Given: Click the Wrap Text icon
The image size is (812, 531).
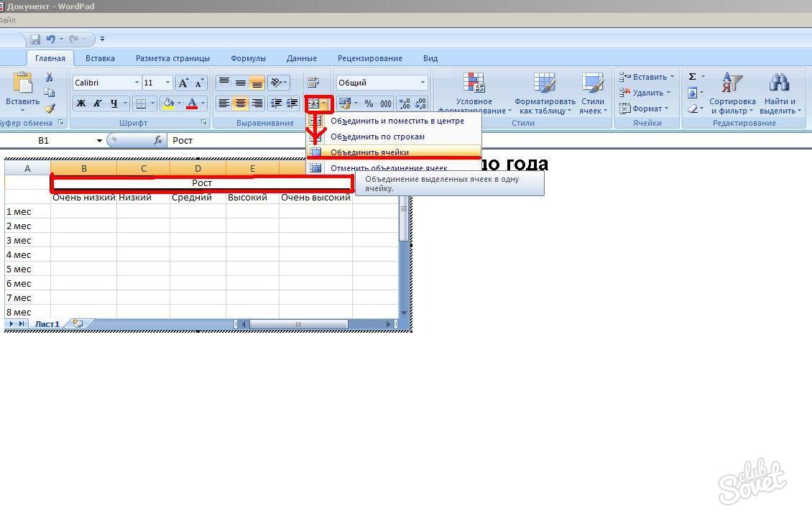Looking at the screenshot, I should point(313,83).
